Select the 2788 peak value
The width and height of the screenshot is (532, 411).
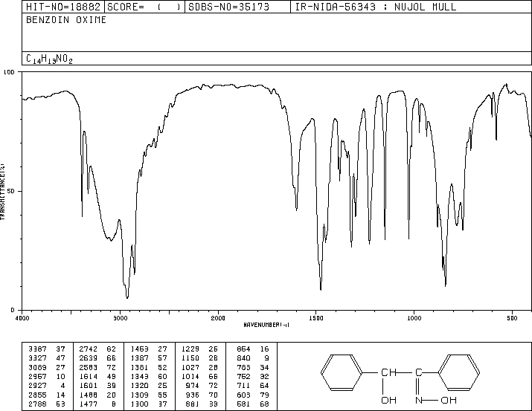[x=37, y=404]
